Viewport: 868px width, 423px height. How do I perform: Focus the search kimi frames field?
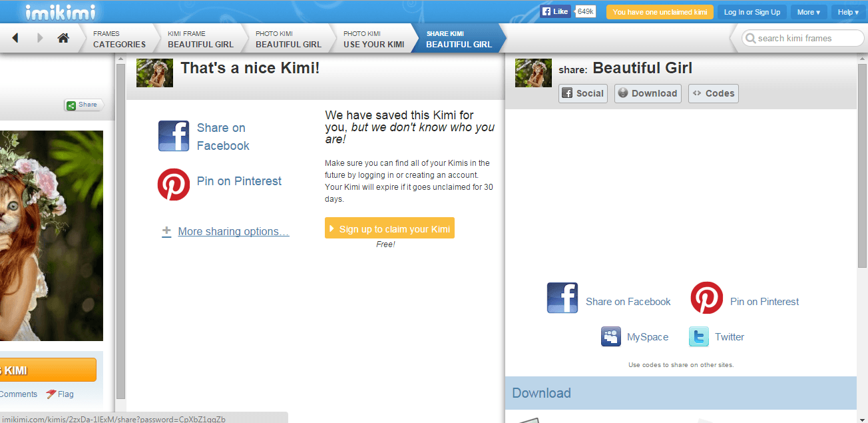pyautogui.click(x=803, y=39)
